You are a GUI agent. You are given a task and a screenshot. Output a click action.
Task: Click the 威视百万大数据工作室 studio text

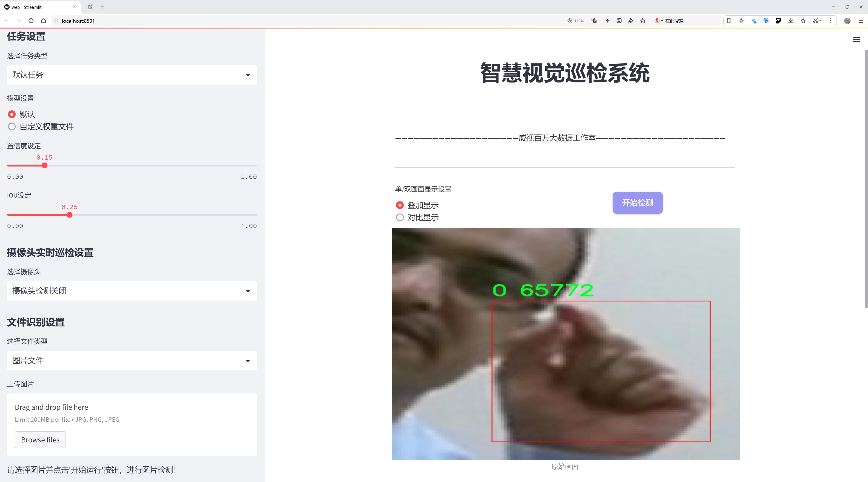557,138
